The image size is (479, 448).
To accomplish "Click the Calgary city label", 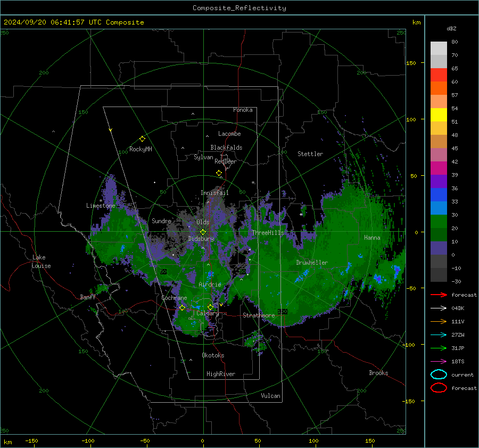I will point(208,313).
